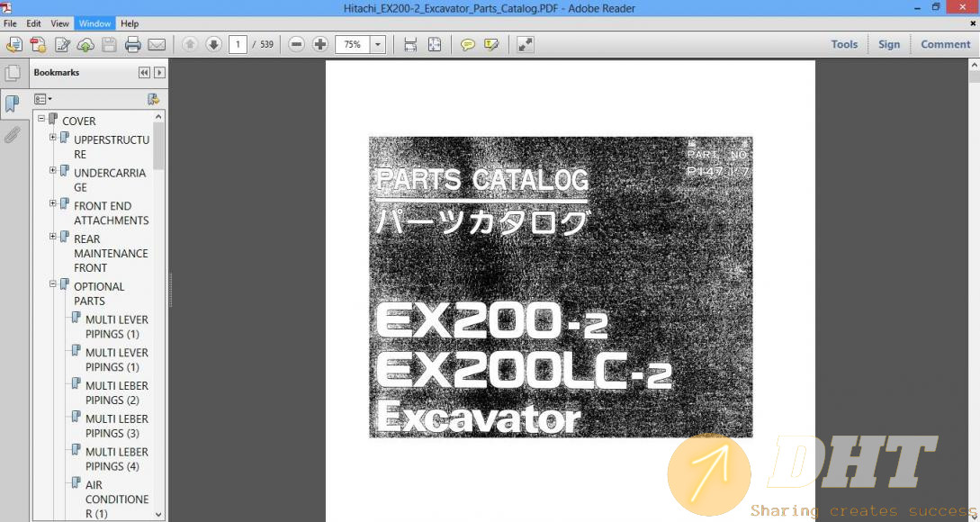Click the edit/fill document toolbar icon
The height and width of the screenshot is (522, 980).
coord(62,44)
